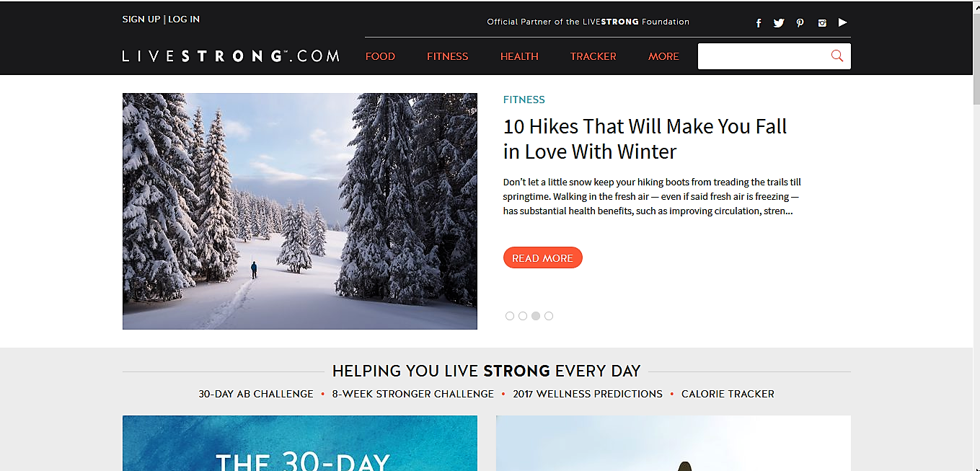The width and height of the screenshot is (980, 471).
Task: Open the FOOD menu
Action: (x=380, y=56)
